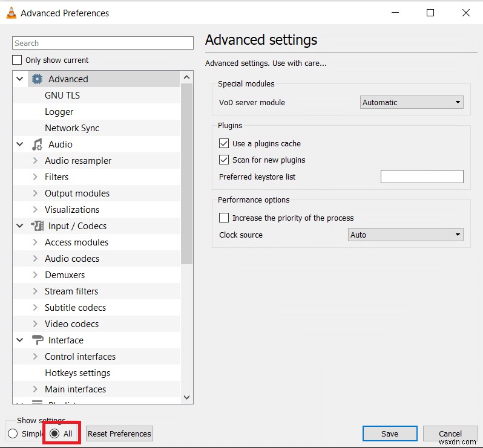This screenshot has height=448, width=483.
Task: Click the preferences Search field
Action: point(103,43)
